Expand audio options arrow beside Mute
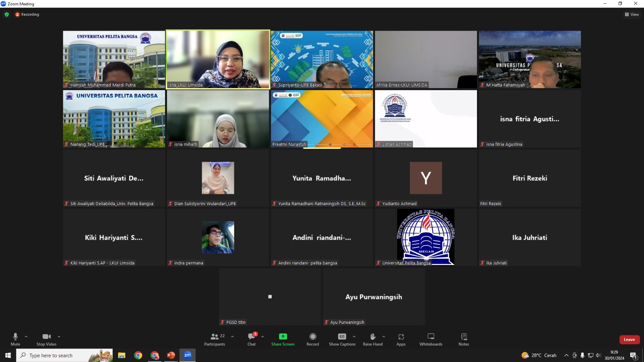Screen dimensions: 644x362 pyautogui.click(x=26, y=337)
